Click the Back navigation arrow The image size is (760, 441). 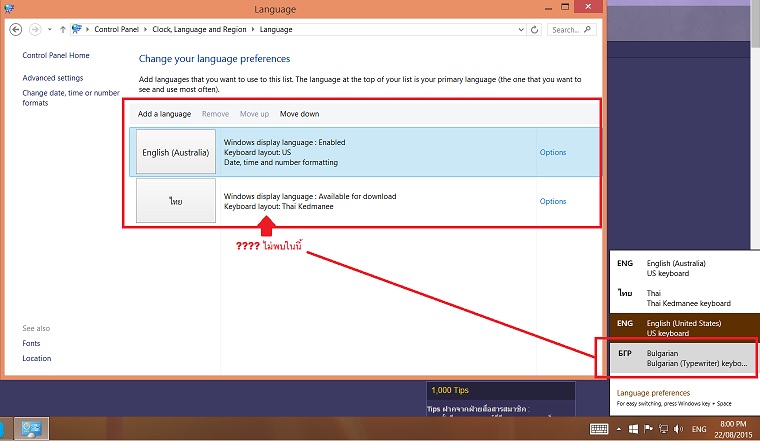(x=16, y=30)
